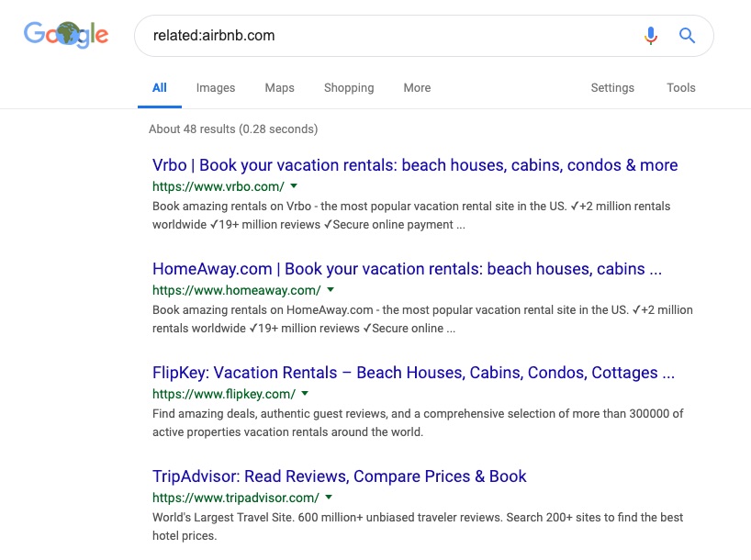Open the Vrbo vacation rentals result title
The height and width of the screenshot is (560, 751).
pyautogui.click(x=415, y=165)
